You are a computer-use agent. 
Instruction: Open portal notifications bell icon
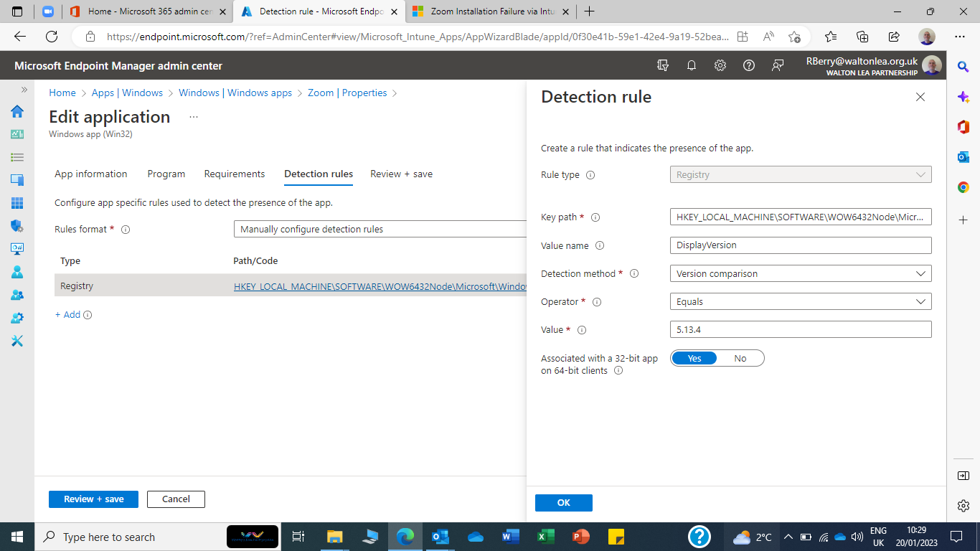[x=692, y=65]
